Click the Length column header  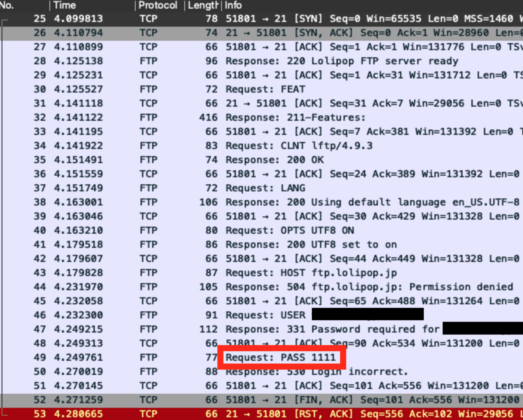tap(203, 5)
